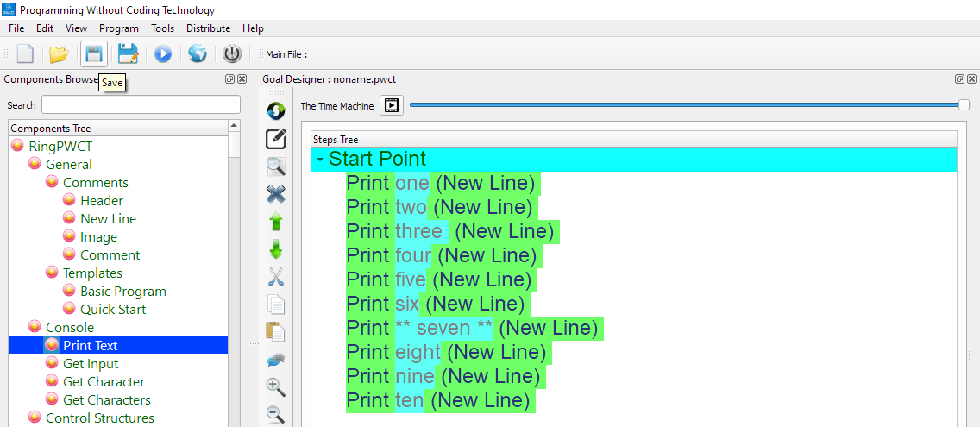Move step down with green down arrow
980x427 pixels.
(276, 249)
